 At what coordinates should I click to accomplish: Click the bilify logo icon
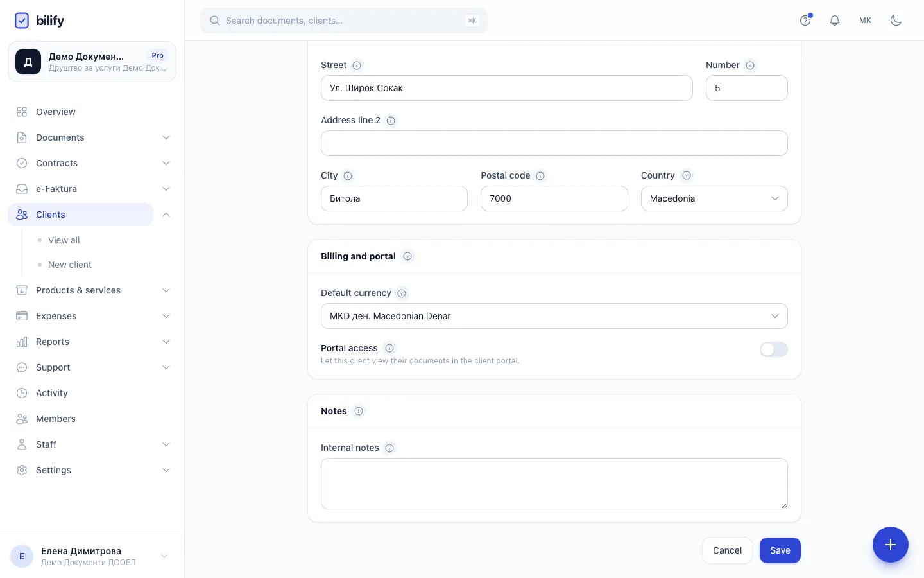[x=22, y=21]
